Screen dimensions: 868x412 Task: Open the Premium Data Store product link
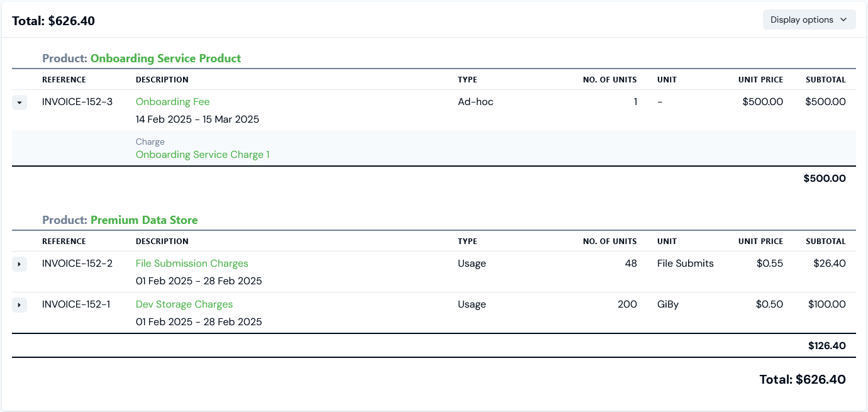144,220
